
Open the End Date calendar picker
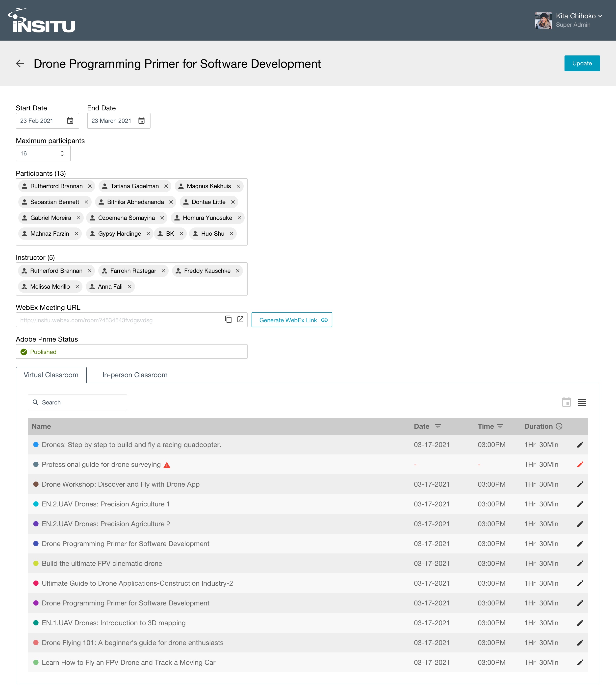tap(141, 121)
